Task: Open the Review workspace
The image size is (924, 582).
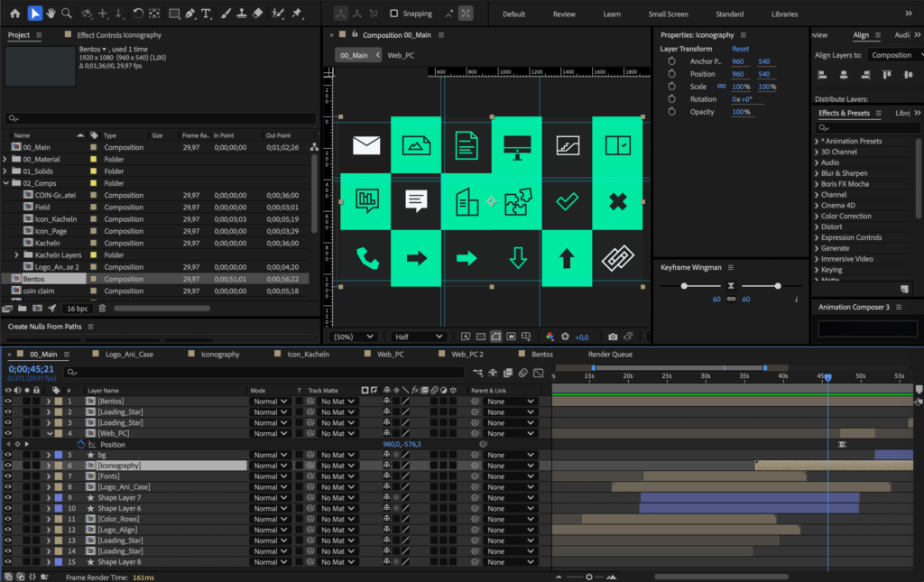Action: 564,14
